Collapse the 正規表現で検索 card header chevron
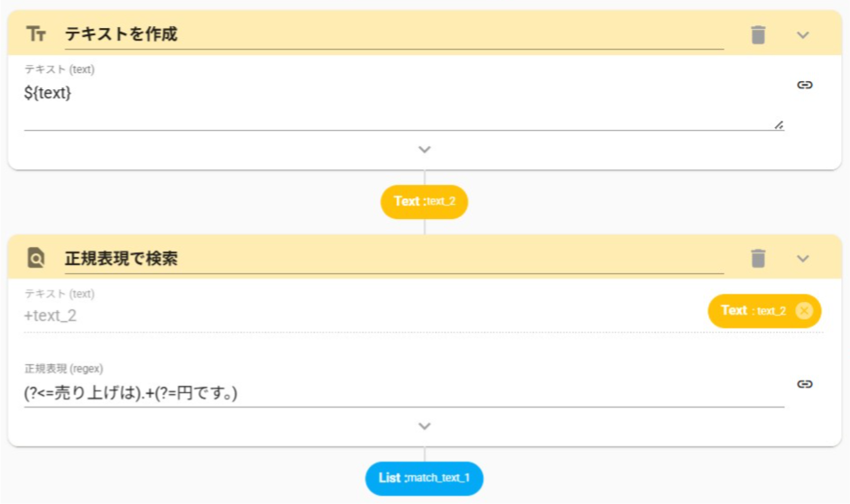Viewport: 850px width, 504px height. (803, 259)
